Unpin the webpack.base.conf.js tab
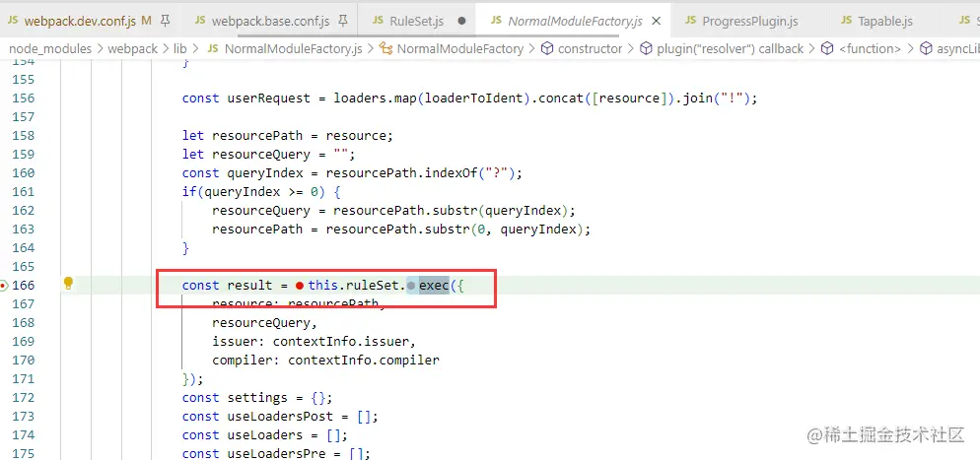Screen dimensions: 980x460 342,21
